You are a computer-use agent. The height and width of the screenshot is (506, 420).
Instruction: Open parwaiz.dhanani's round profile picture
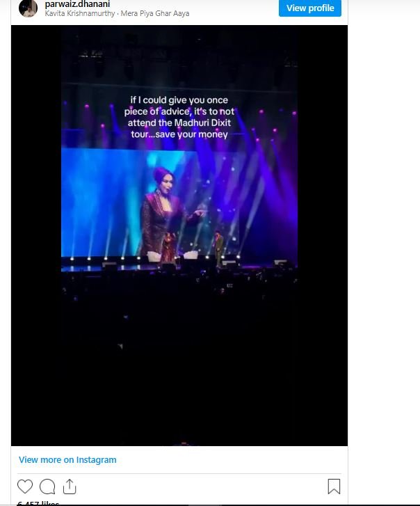pyautogui.click(x=28, y=8)
